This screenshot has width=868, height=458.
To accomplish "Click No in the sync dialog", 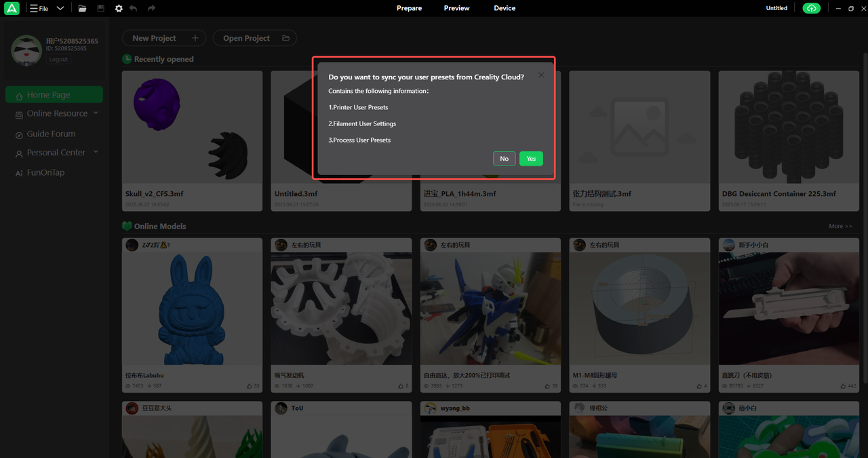I will (x=504, y=159).
